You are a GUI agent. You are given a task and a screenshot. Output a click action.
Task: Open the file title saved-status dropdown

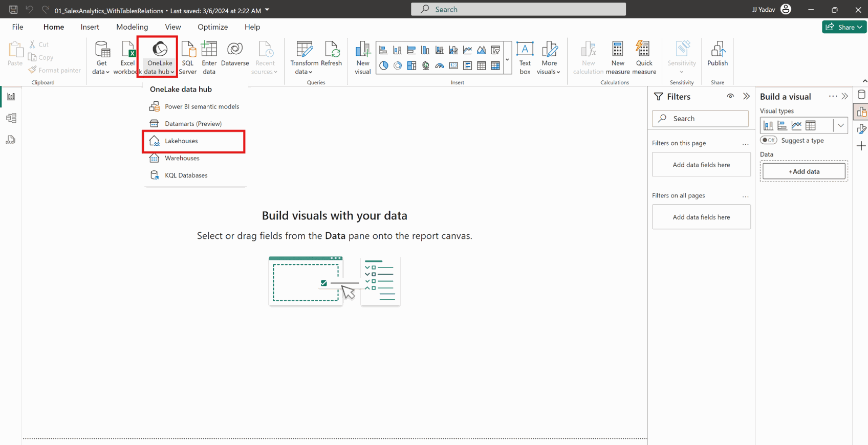[x=267, y=10]
